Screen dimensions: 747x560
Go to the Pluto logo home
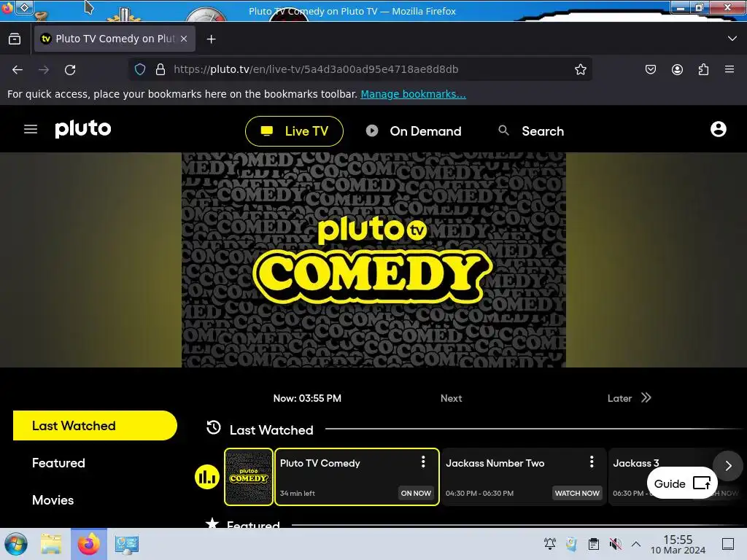(x=83, y=128)
